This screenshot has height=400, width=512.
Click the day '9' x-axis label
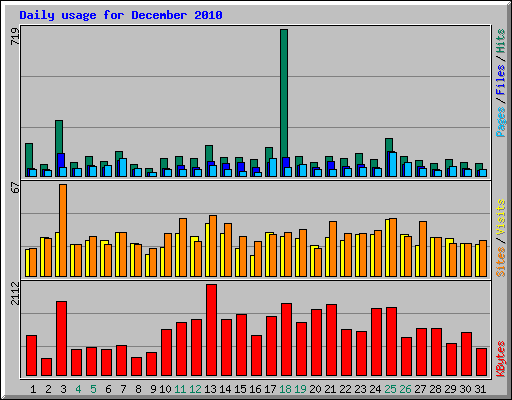(x=153, y=389)
